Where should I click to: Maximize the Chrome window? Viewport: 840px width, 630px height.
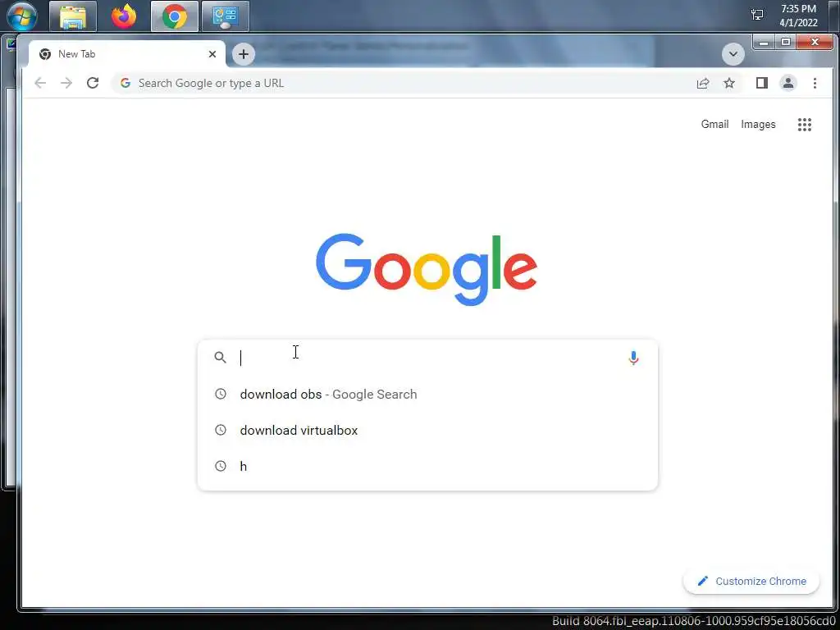(785, 43)
